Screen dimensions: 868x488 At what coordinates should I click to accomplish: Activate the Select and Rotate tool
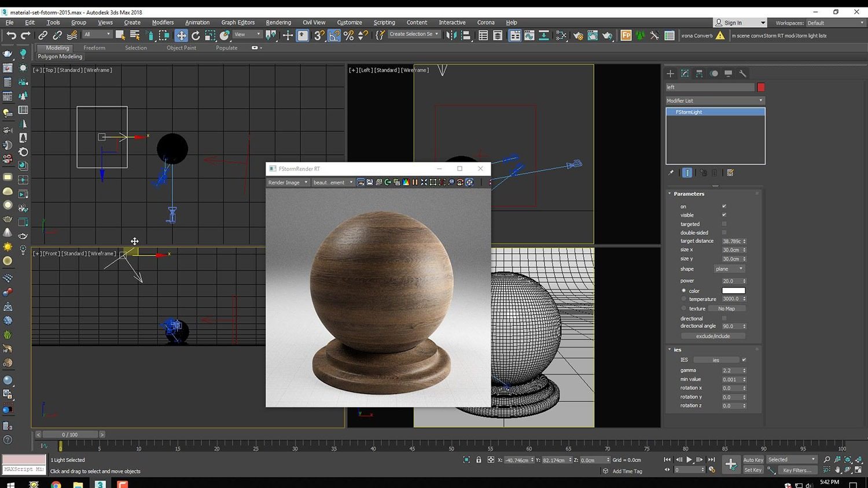click(x=196, y=35)
